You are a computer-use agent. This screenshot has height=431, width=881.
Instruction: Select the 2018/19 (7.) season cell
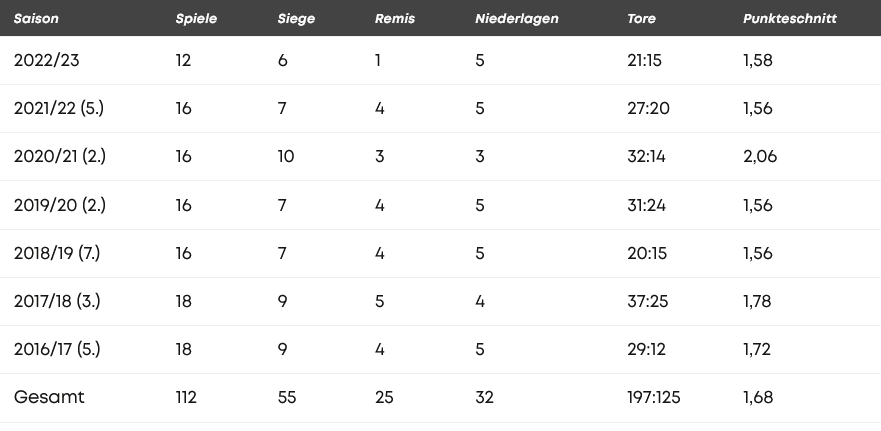click(x=57, y=253)
